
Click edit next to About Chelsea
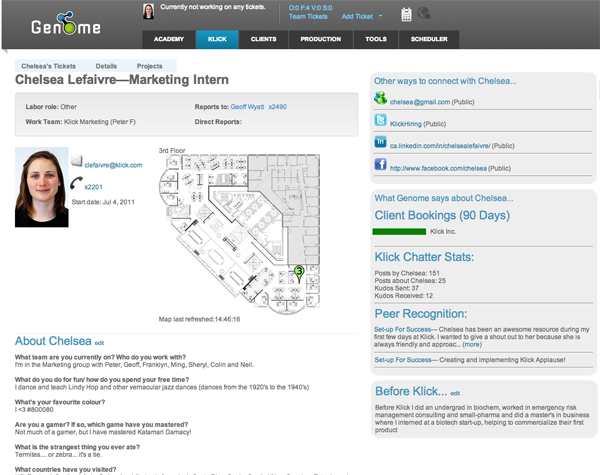pyautogui.click(x=99, y=343)
